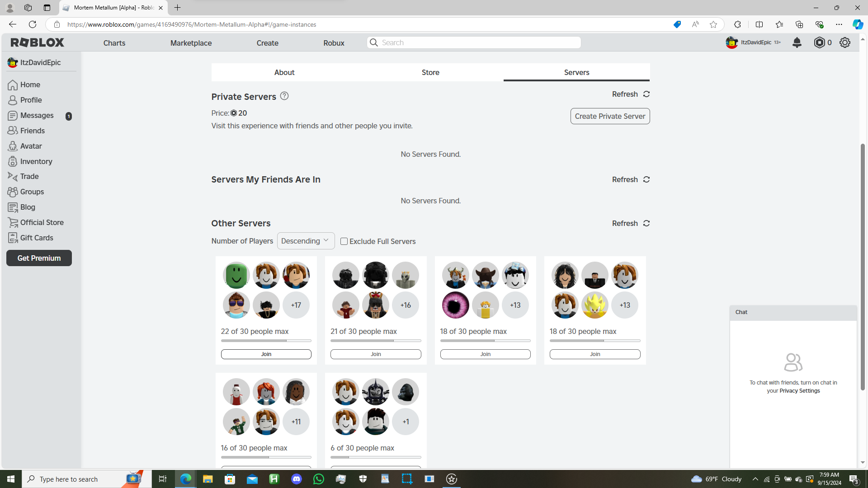Open browser Split screen icon
Viewport: 868px width, 488px height.
759,24
